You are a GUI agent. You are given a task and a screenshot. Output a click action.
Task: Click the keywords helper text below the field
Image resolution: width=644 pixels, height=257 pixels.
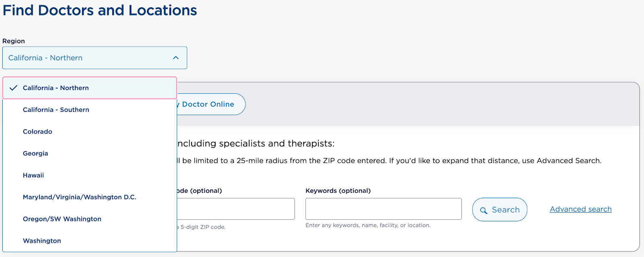tap(367, 225)
